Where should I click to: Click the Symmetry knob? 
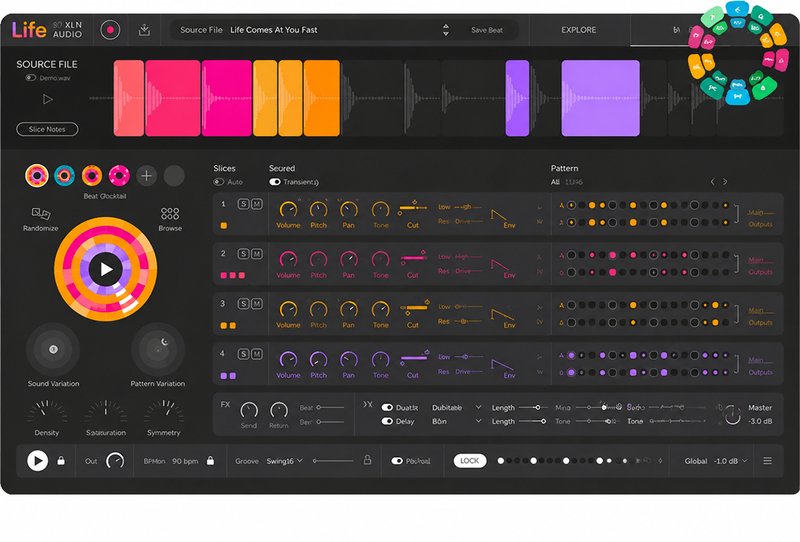pyautogui.click(x=163, y=412)
